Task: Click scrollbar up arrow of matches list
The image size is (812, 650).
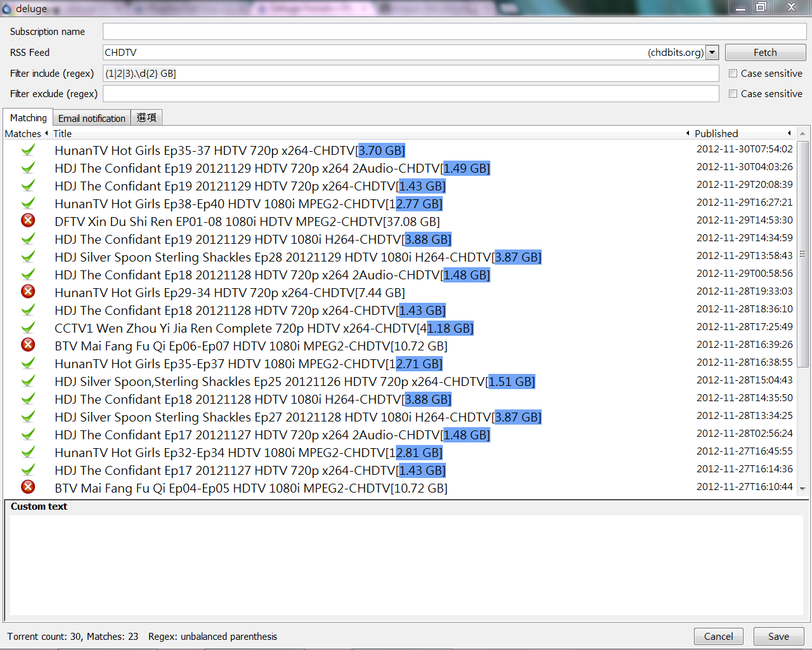Action: coord(802,134)
